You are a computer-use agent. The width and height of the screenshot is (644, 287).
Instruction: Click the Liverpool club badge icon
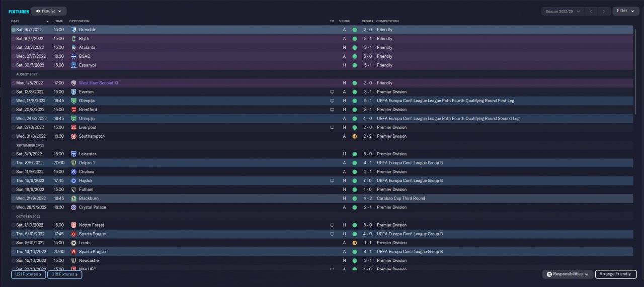point(74,127)
